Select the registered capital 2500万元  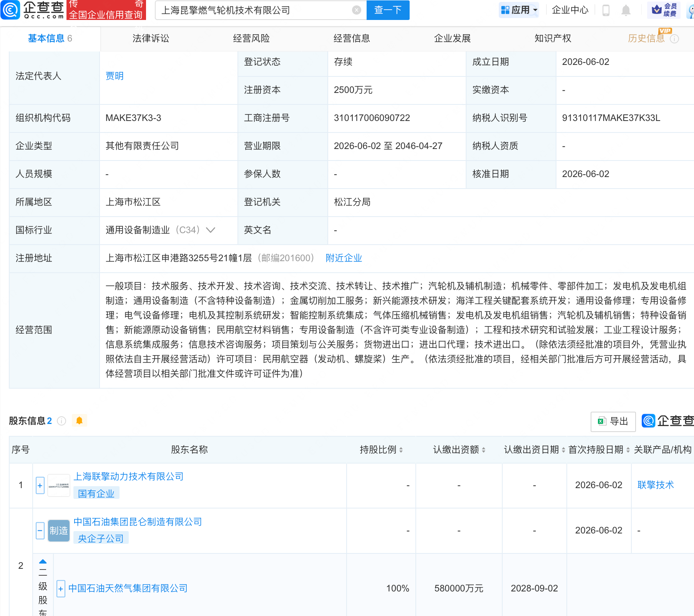pyautogui.click(x=353, y=90)
